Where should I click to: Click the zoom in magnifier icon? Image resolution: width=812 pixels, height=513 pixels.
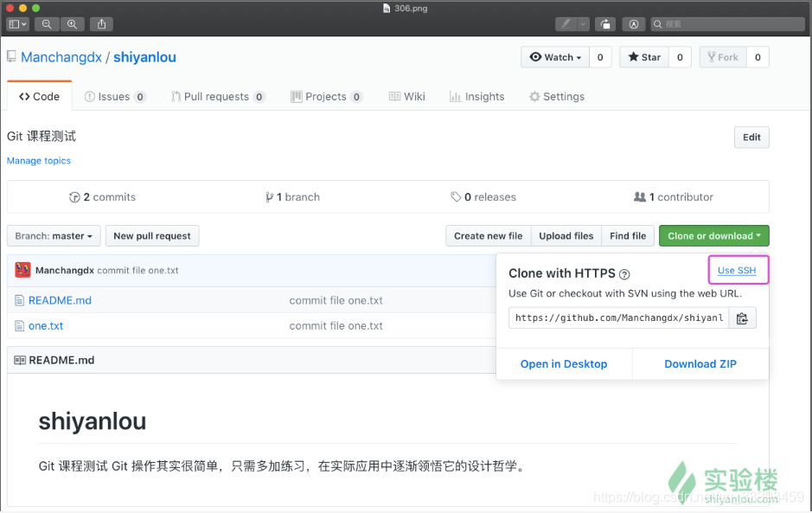click(x=72, y=24)
